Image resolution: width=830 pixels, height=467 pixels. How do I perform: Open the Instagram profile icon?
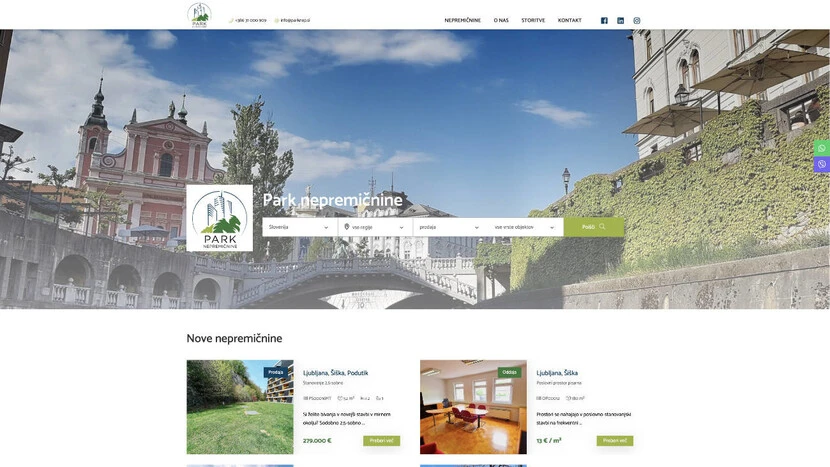click(x=637, y=21)
